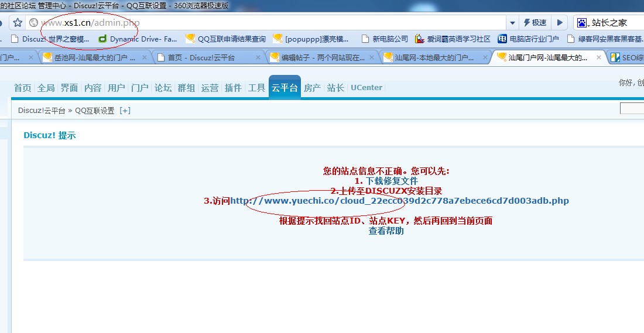Open the 房产 admin menu
This screenshot has width=644, height=333.
pos(312,87)
